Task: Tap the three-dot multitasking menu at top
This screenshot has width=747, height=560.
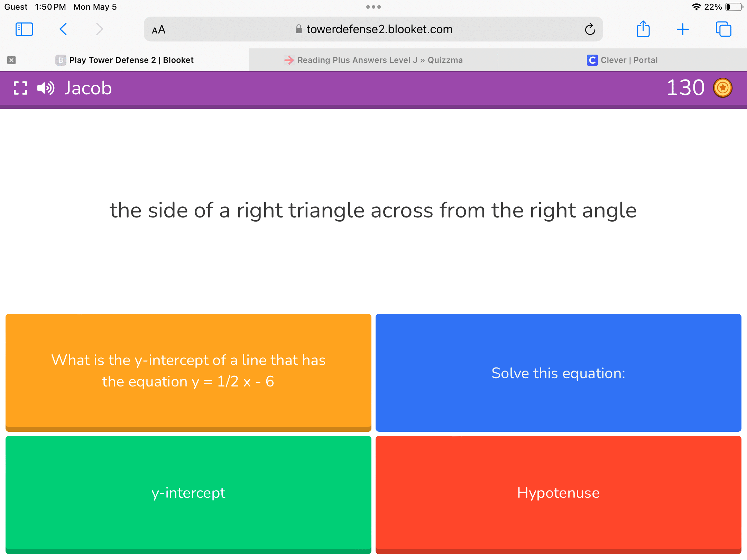Action: 373,7
